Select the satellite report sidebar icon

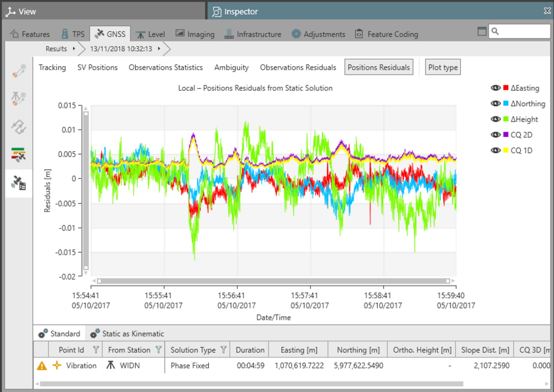(19, 183)
